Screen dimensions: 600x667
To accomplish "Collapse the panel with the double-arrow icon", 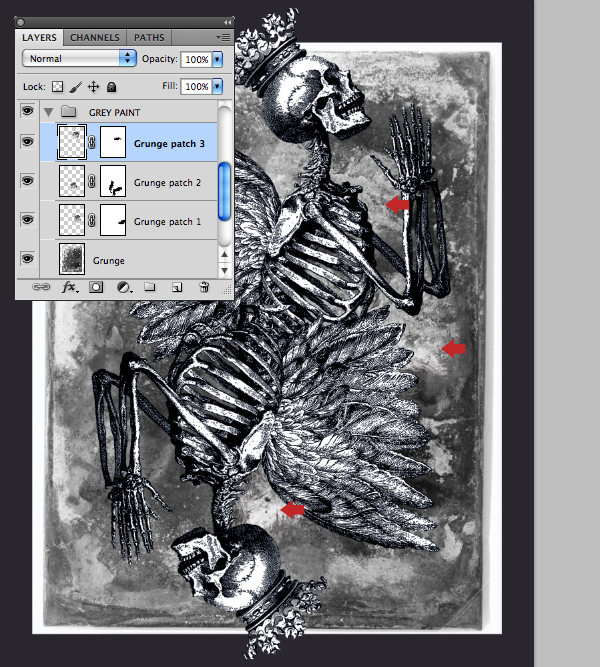I will coord(228,22).
